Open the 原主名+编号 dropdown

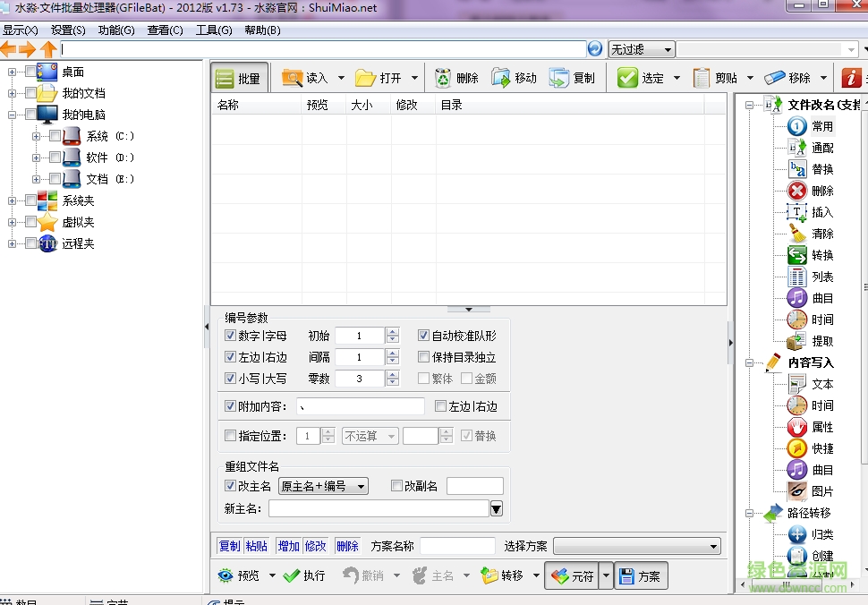pyautogui.click(x=323, y=486)
